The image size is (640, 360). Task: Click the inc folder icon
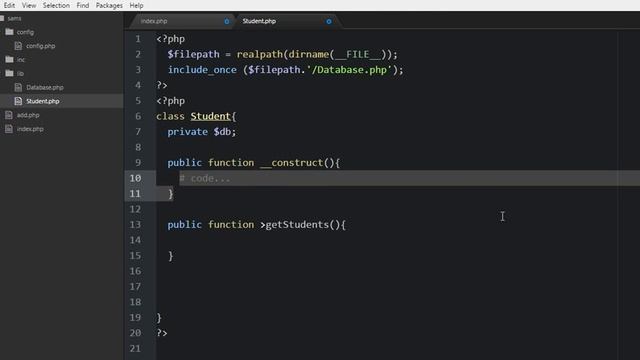[x=9, y=59]
